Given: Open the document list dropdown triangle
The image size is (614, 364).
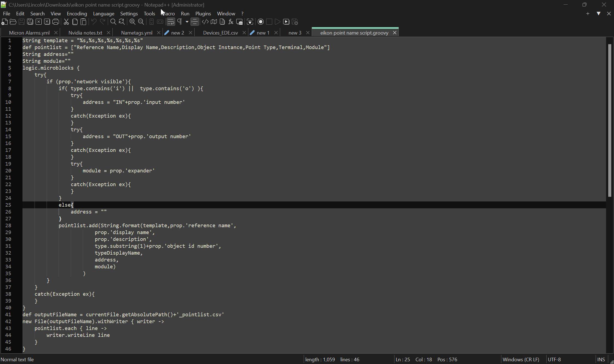Looking at the screenshot, I should coord(599,13).
